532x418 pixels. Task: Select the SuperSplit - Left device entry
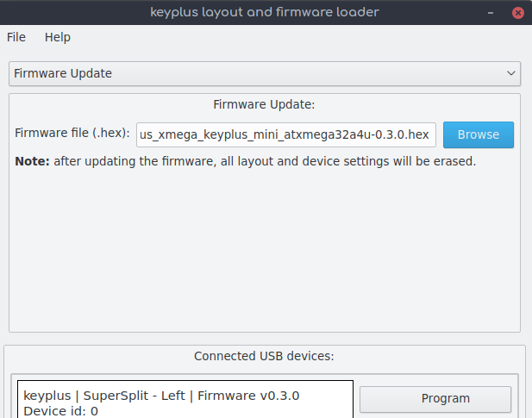click(x=185, y=400)
